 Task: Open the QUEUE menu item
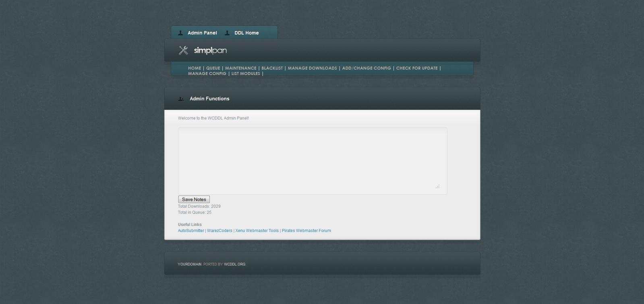[213, 68]
